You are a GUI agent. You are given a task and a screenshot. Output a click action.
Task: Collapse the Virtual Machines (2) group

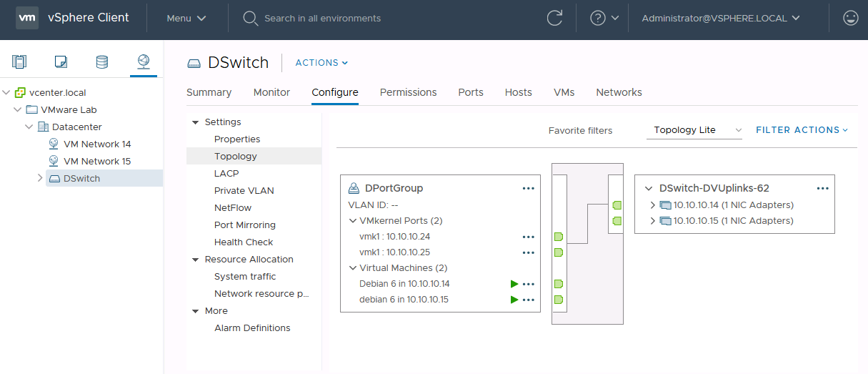352,268
